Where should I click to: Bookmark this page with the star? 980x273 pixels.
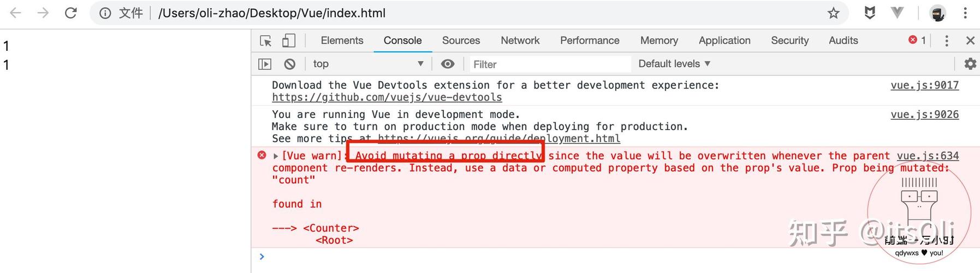(833, 13)
